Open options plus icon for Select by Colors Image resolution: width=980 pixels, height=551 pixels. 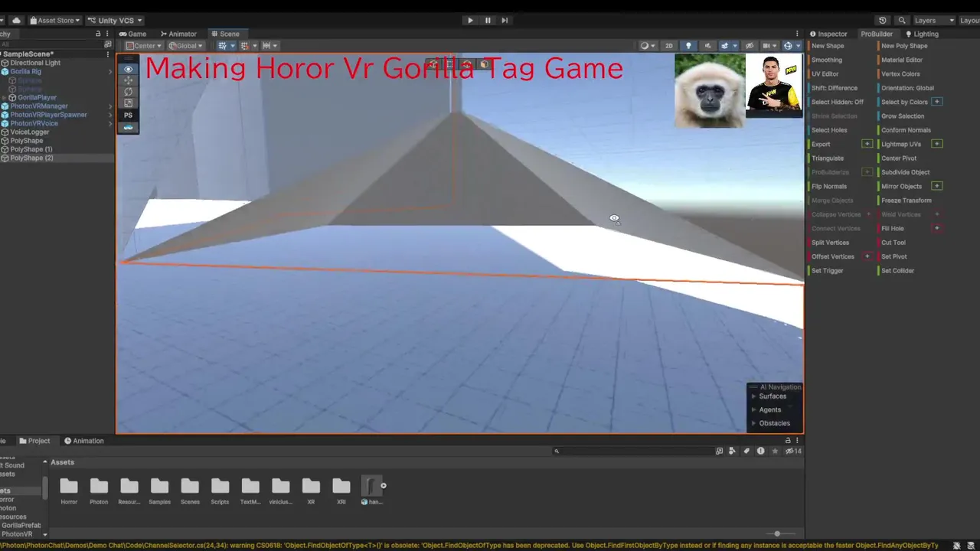pos(937,102)
